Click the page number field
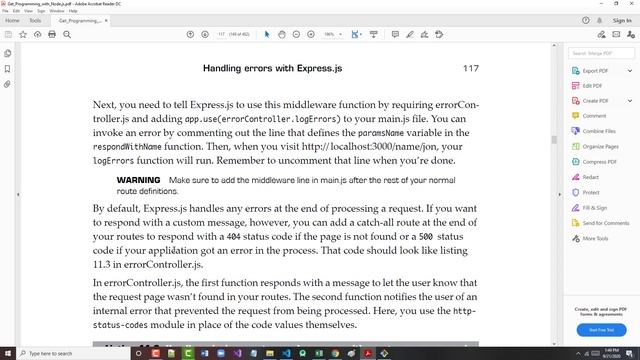This screenshot has height=360, width=640. pyautogui.click(x=221, y=35)
